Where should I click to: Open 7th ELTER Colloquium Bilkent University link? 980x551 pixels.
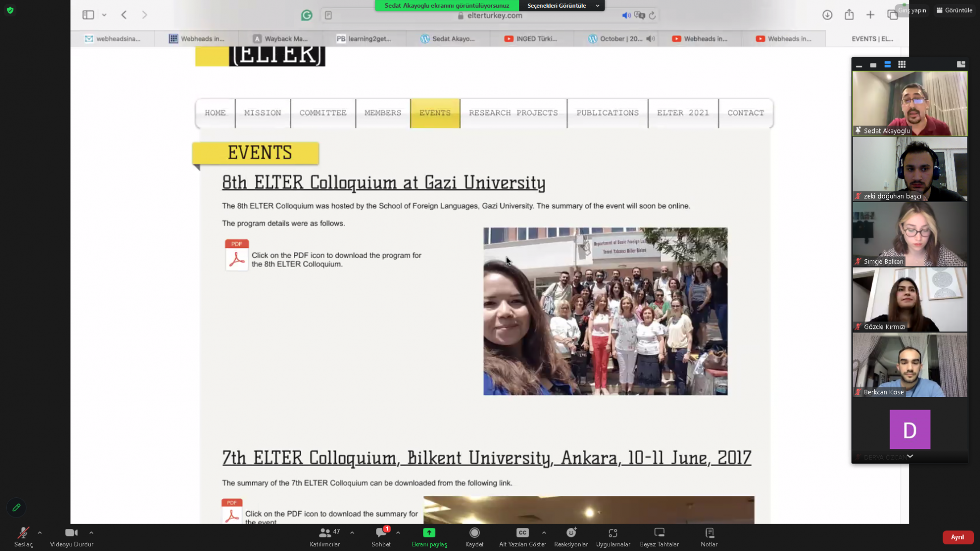point(486,458)
